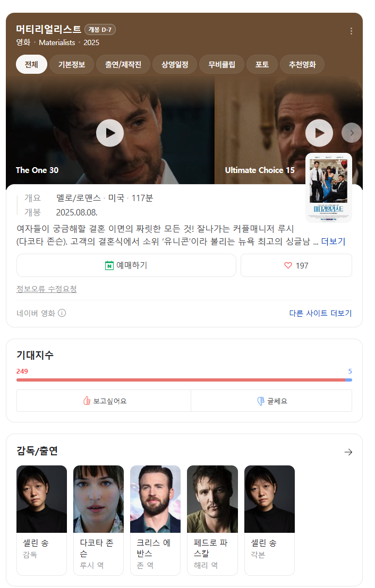This screenshot has height=588, width=375.
Task: Click the info icon next to 네이버 영화
Action: (x=62, y=313)
